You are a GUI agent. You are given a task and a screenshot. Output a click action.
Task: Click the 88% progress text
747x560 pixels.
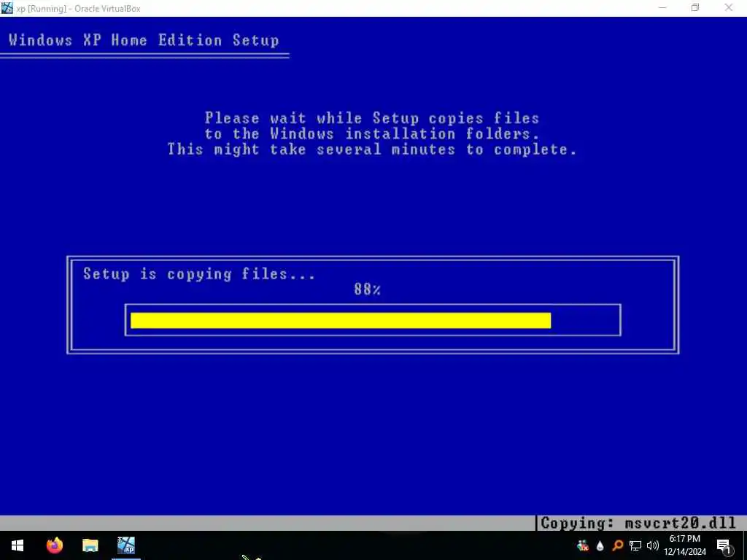pos(368,289)
